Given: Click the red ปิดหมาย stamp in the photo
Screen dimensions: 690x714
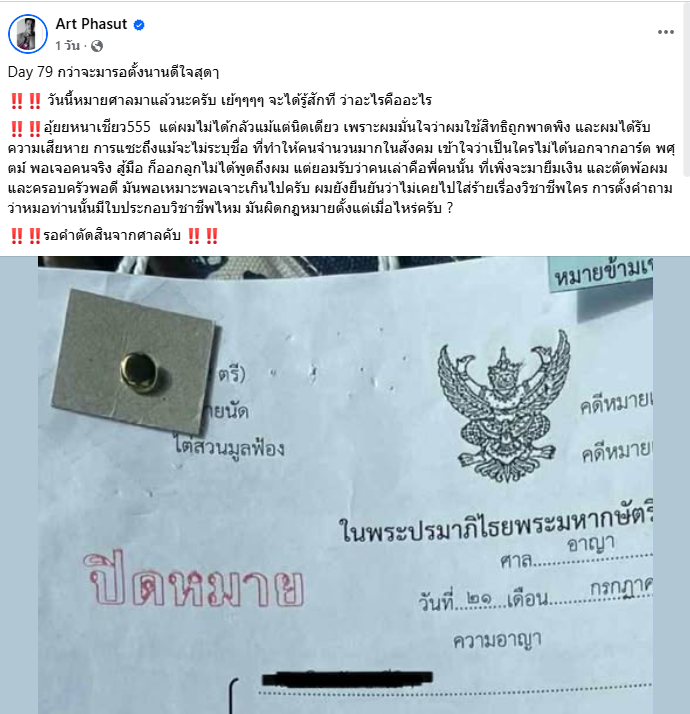Looking at the screenshot, I should point(194,581).
